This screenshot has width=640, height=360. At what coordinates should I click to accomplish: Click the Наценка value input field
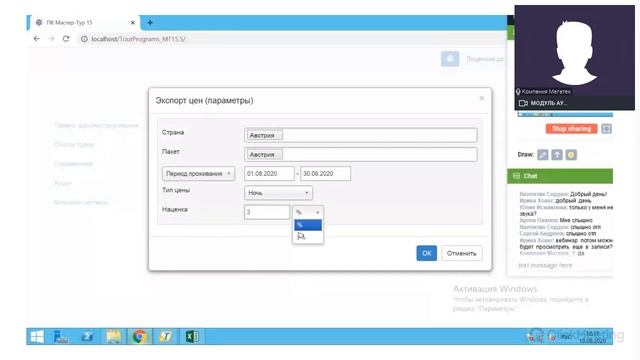click(267, 212)
